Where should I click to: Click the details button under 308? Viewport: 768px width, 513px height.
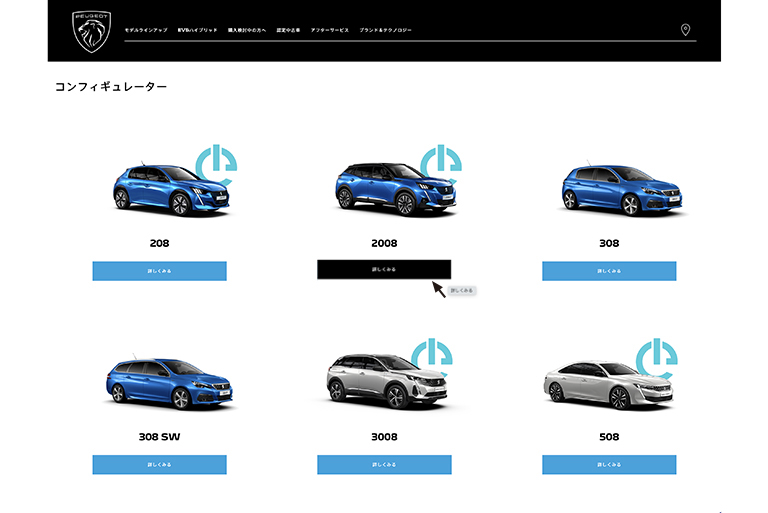coord(609,271)
